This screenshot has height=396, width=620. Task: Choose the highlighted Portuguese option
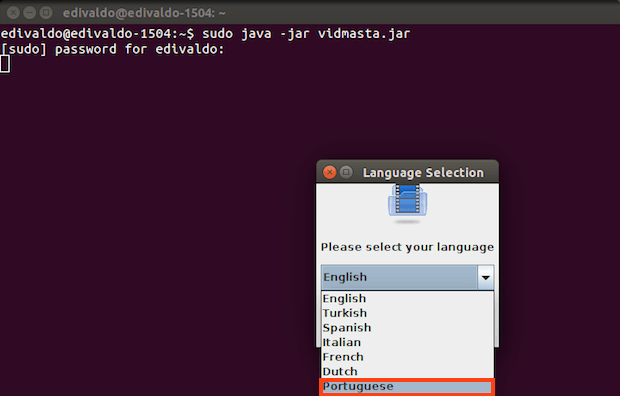pos(407,387)
